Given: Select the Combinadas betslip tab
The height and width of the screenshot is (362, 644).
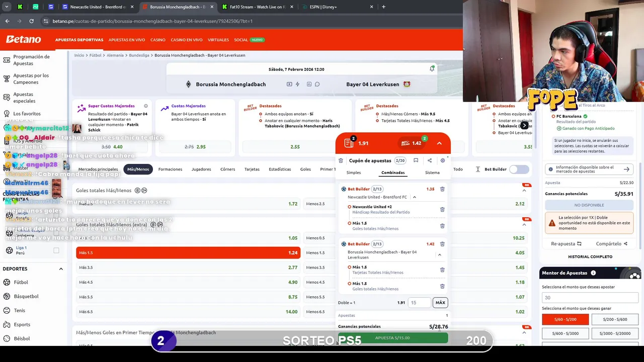Looking at the screenshot, I should pos(393,172).
